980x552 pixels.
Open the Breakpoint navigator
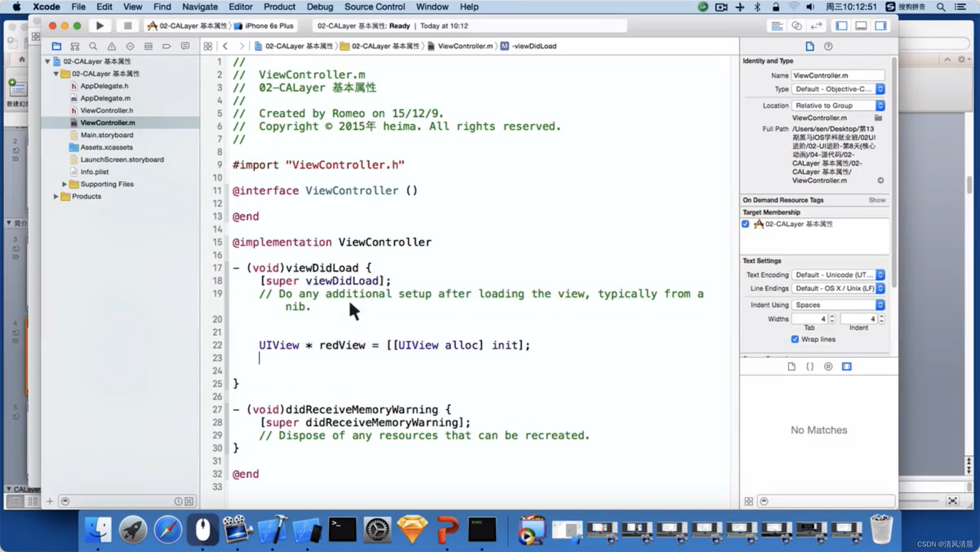coord(167,46)
